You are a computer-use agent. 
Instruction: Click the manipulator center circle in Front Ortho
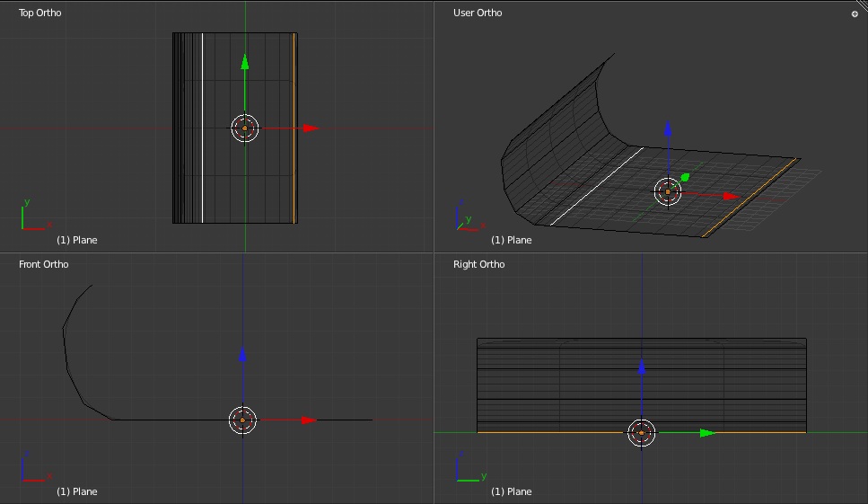pos(242,420)
